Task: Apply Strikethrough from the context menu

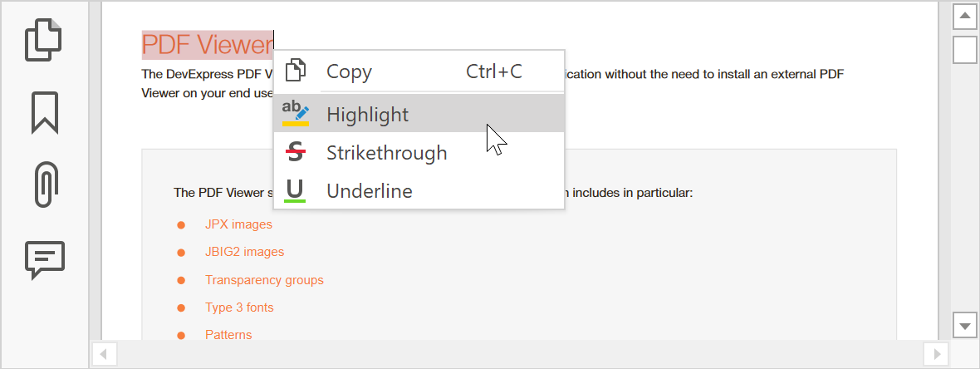Action: coord(387,153)
